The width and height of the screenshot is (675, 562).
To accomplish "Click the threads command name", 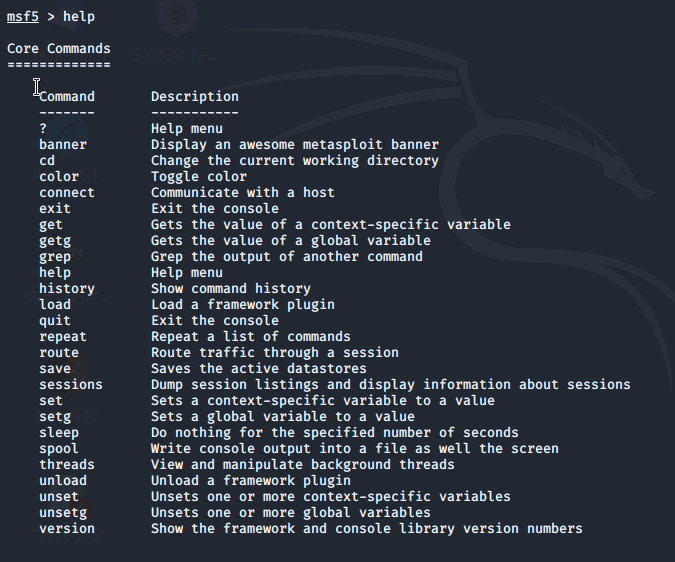I will click(67, 465).
